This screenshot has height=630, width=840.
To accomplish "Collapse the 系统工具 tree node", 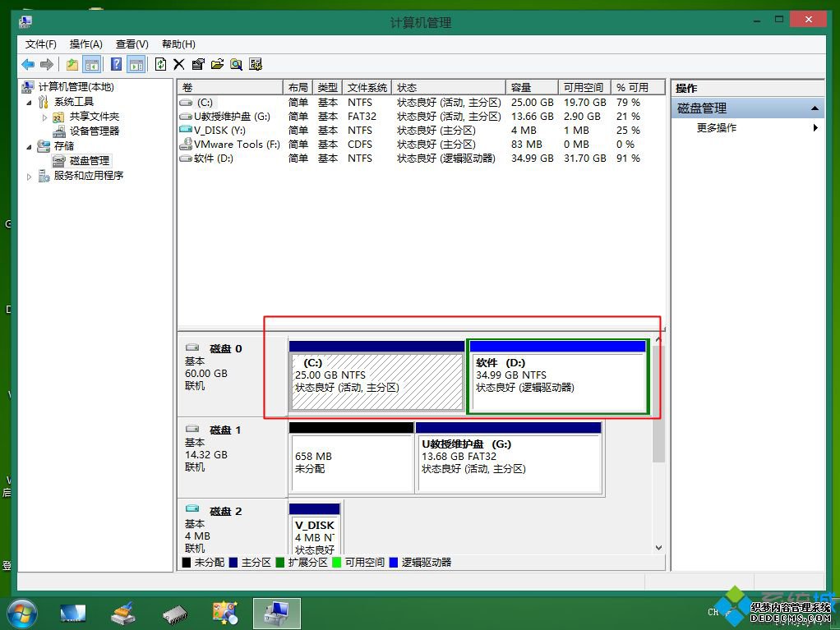I will tap(29, 102).
